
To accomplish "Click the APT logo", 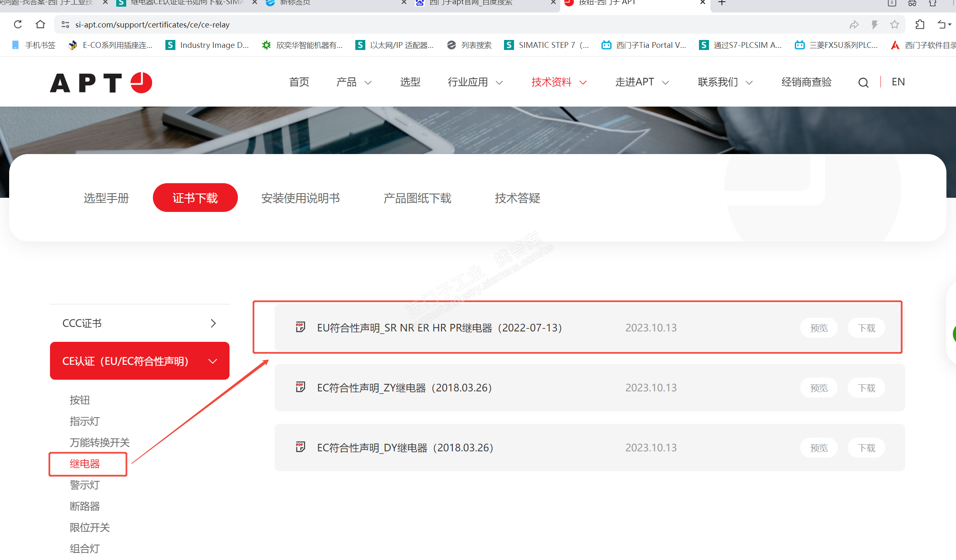I will pos(101,82).
